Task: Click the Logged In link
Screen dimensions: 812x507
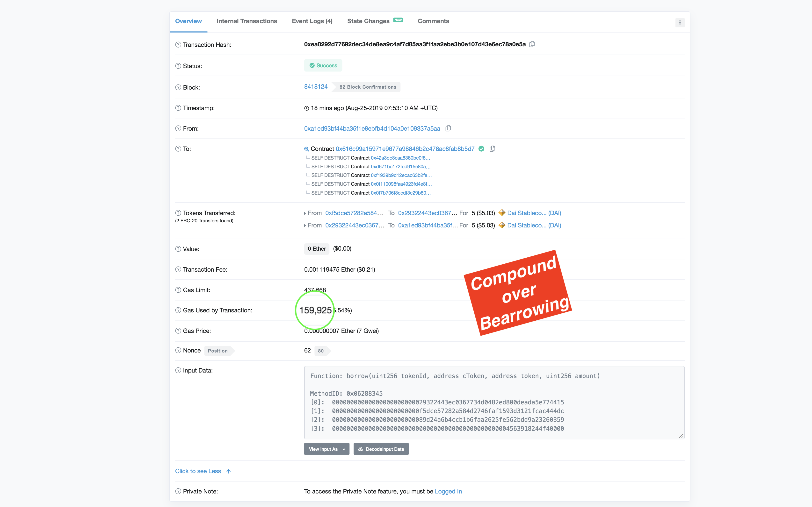Action: [448, 491]
